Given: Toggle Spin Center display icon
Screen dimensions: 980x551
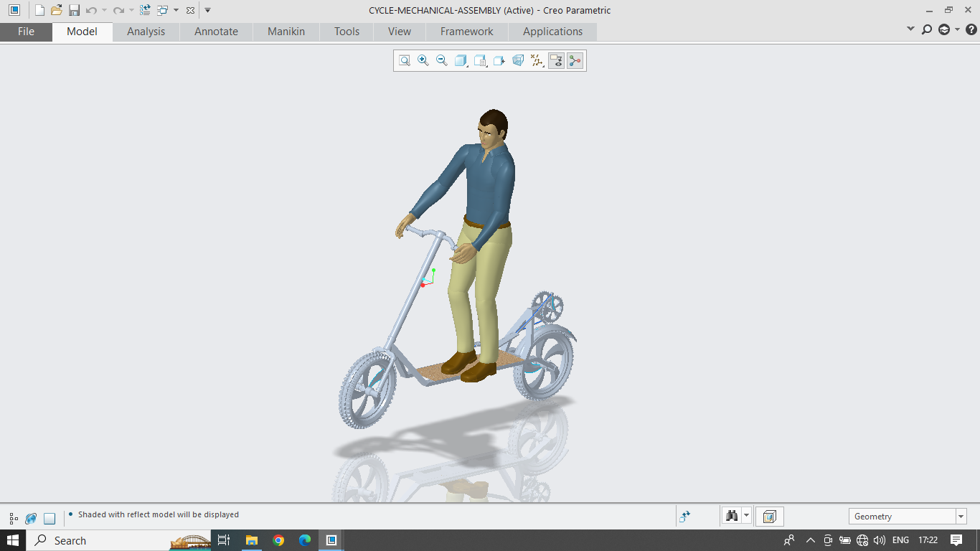Looking at the screenshot, I should click(575, 61).
